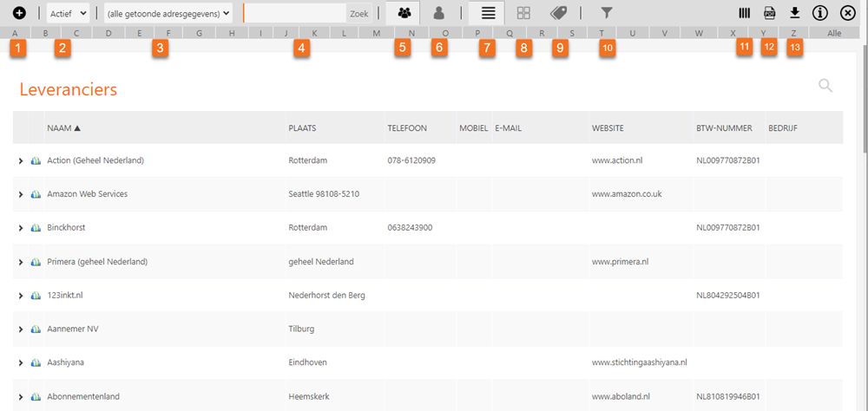Viewport: 868px width, 411px height.
Task: Click supplier icon for 123inkt.nl row
Action: [36, 296]
